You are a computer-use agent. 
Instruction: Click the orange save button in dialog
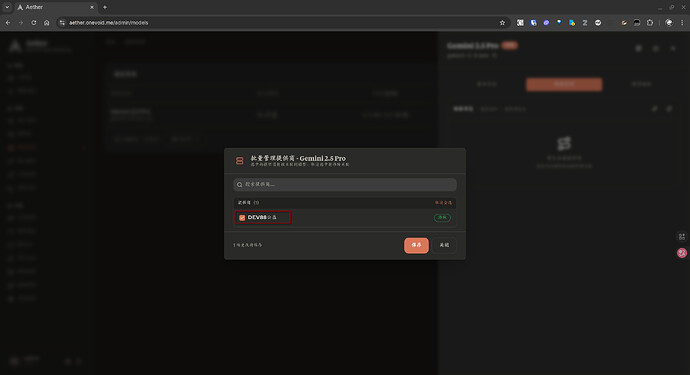tap(416, 245)
